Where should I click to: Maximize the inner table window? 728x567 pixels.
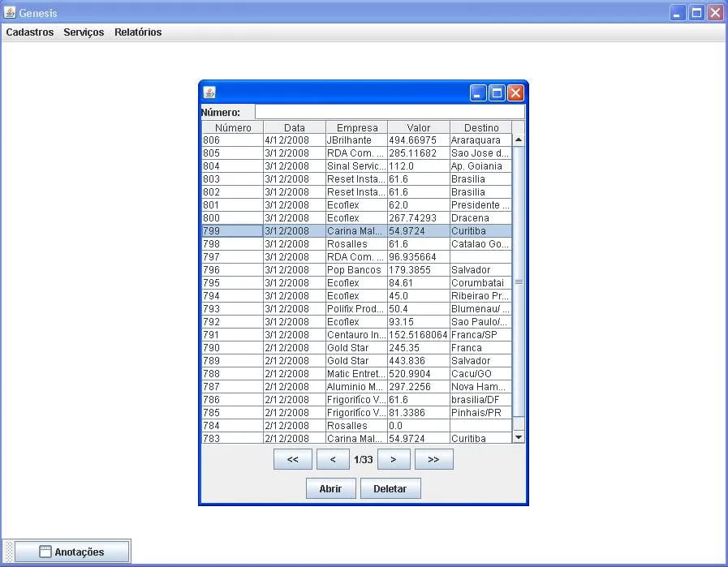pyautogui.click(x=497, y=92)
